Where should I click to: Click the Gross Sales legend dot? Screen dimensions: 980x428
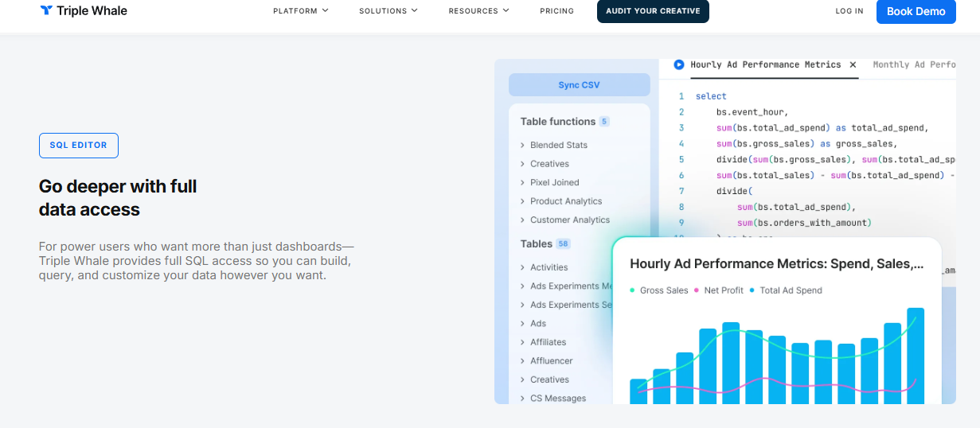(633, 290)
